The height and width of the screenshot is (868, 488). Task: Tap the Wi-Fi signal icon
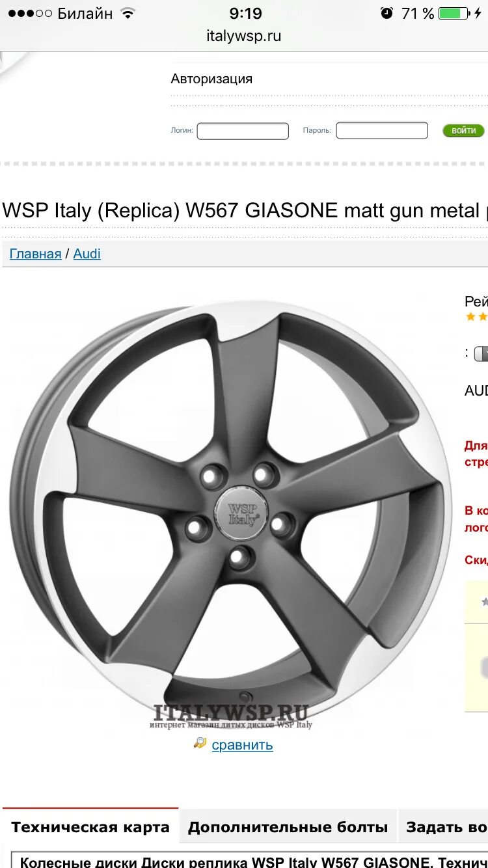128,13
